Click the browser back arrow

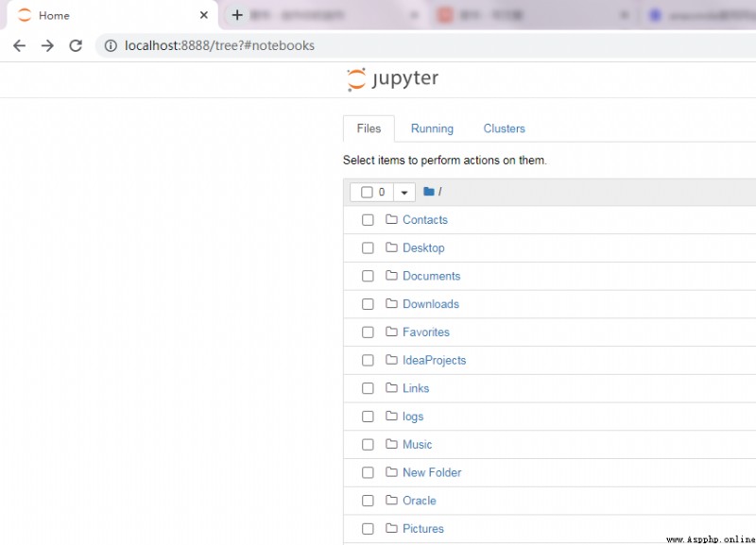tap(19, 45)
